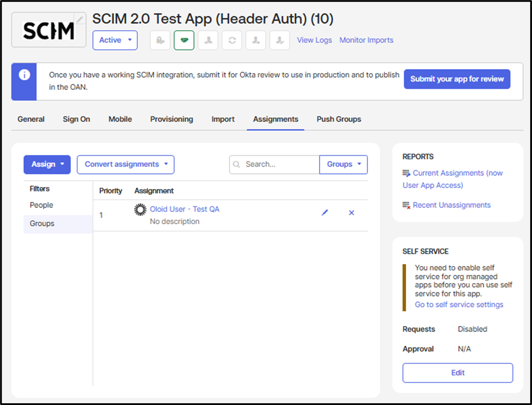Click Submit your app for review
Viewport: 532px width, 405px height.
click(x=457, y=79)
